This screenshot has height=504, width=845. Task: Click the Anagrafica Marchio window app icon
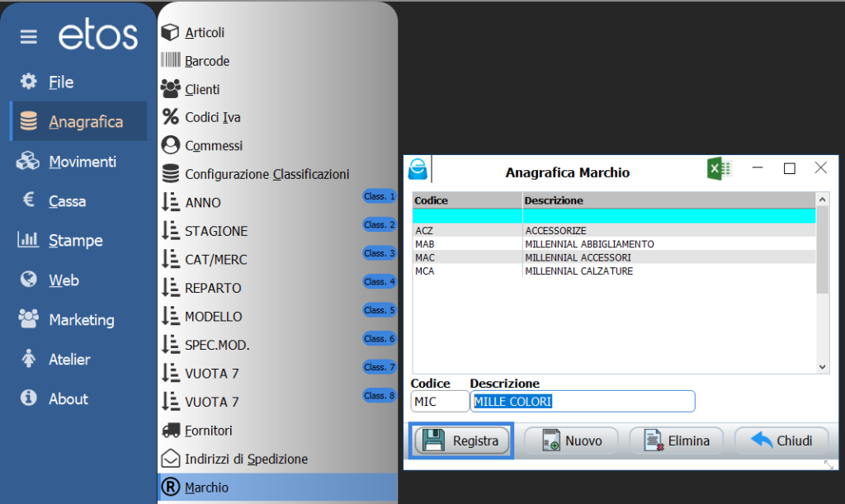[418, 169]
